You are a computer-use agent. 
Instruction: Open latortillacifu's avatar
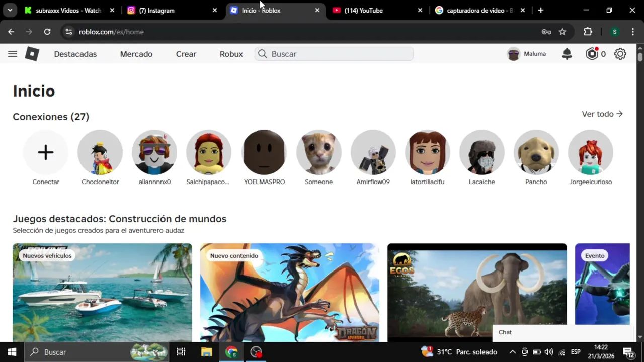pyautogui.click(x=428, y=152)
